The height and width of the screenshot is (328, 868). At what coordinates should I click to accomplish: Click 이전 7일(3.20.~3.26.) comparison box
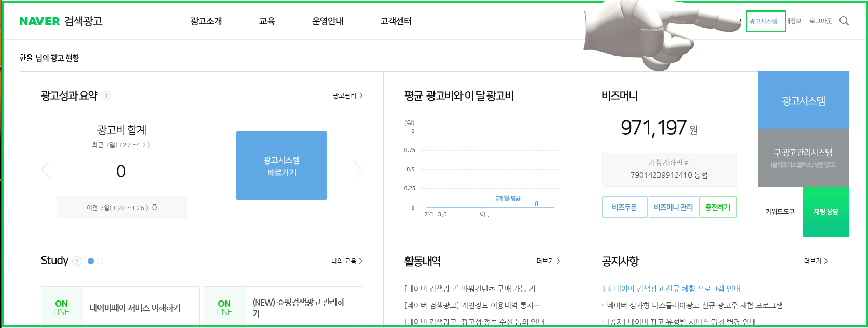click(122, 207)
